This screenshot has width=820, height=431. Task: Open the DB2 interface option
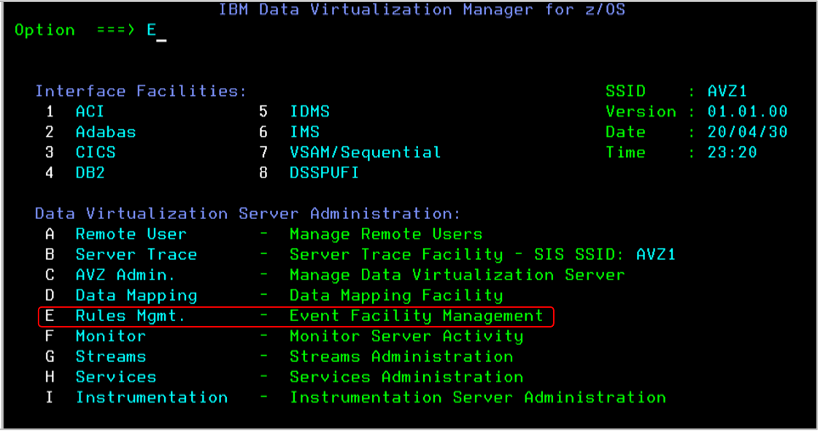pos(90,173)
